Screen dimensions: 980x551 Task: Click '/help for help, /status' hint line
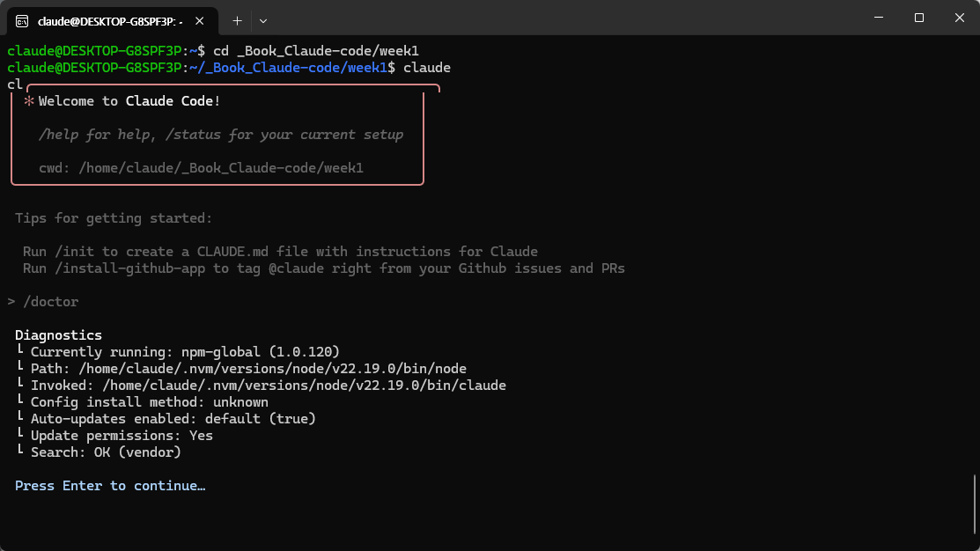tap(221, 135)
